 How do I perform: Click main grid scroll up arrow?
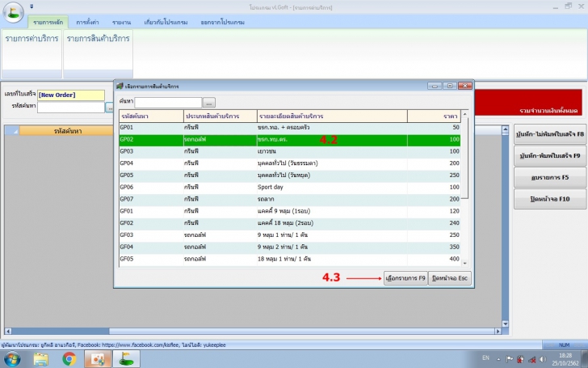[x=505, y=130]
